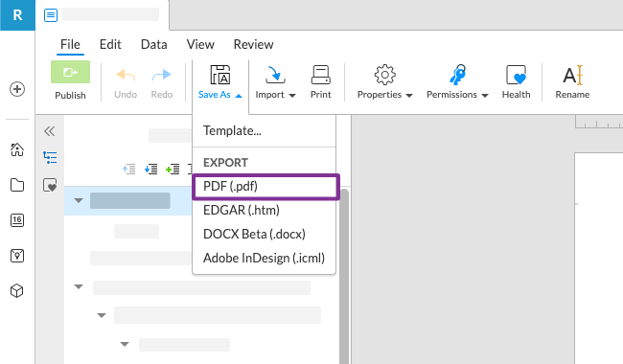Open the Import dropdown
Image resolution: width=623 pixels, height=364 pixels.
click(x=275, y=82)
